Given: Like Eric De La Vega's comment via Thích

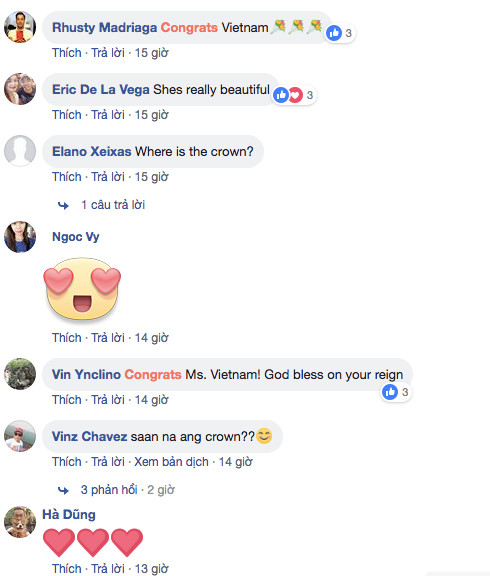Looking at the screenshot, I should coord(66,115).
